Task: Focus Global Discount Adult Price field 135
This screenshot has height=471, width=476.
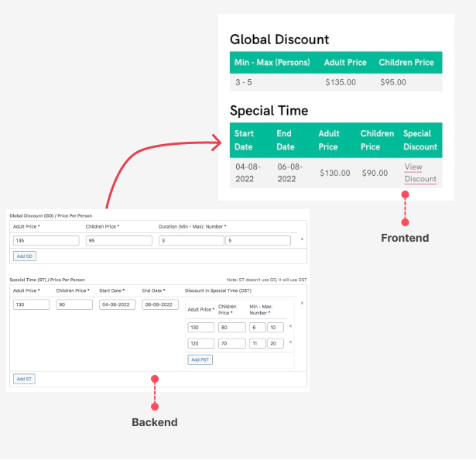Action: (46, 241)
